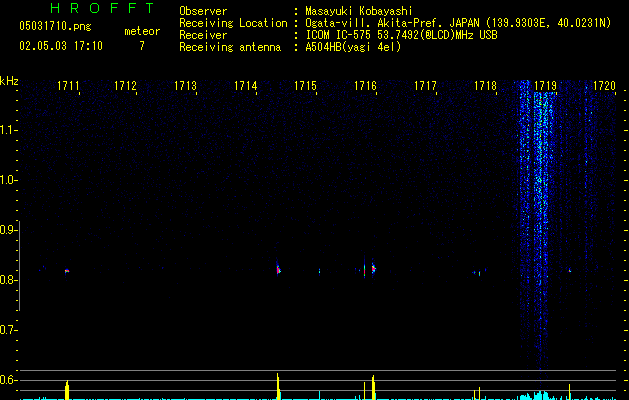The image size is (629, 400).
Task: Click time marker 1711
Action: (x=68, y=86)
